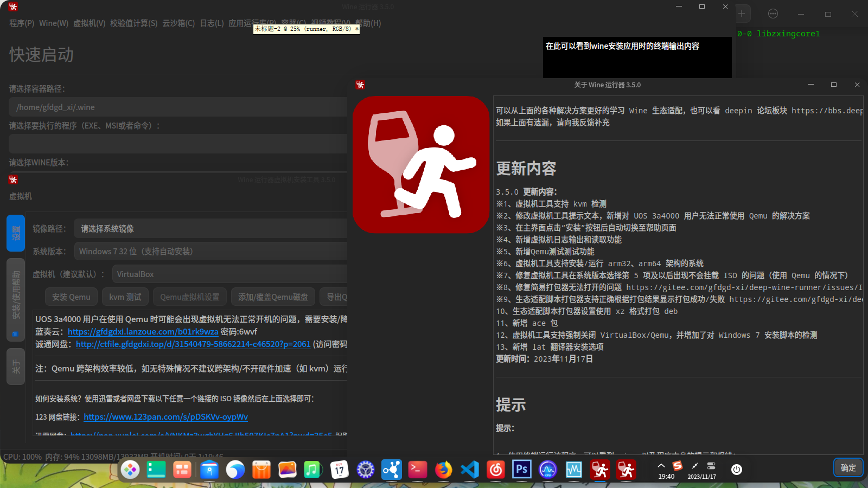Open the image viewer dock icon
Image resolution: width=868 pixels, height=488 pixels.
pos(287,470)
